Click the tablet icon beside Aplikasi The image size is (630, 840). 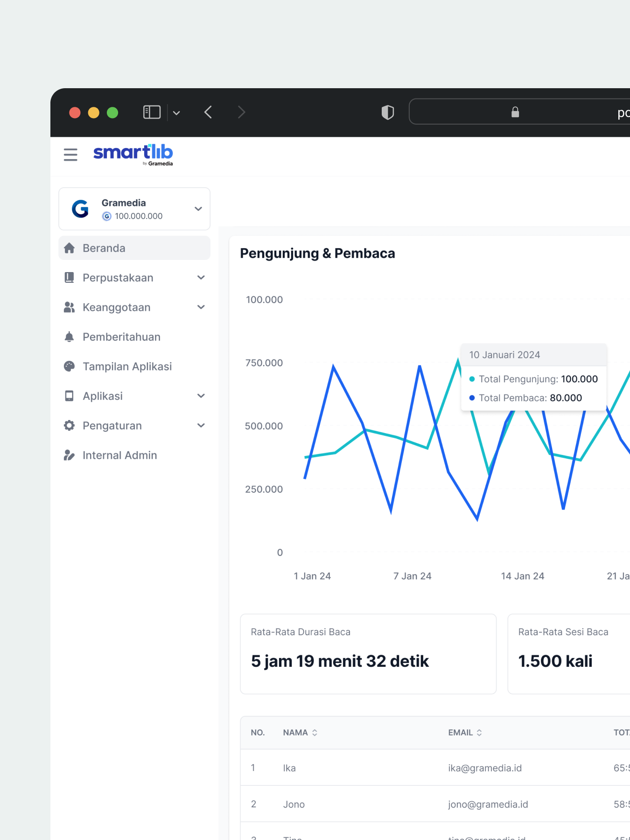tap(70, 396)
